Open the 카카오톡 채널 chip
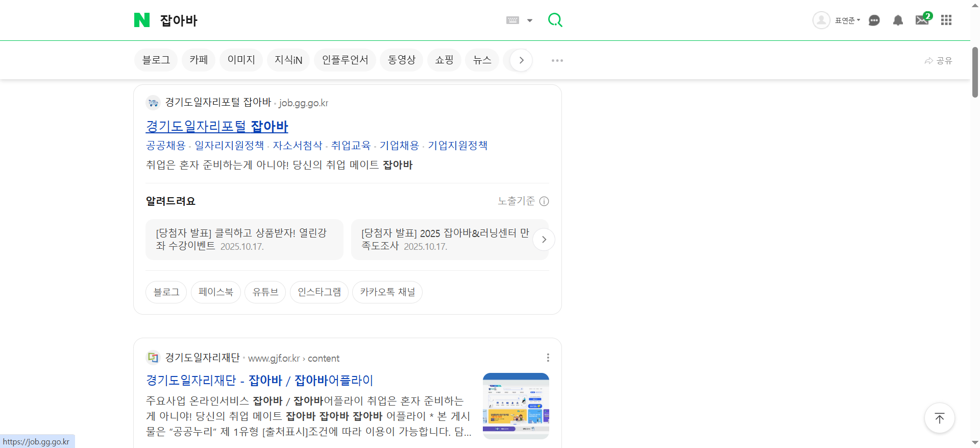This screenshot has height=448, width=980. (387, 292)
